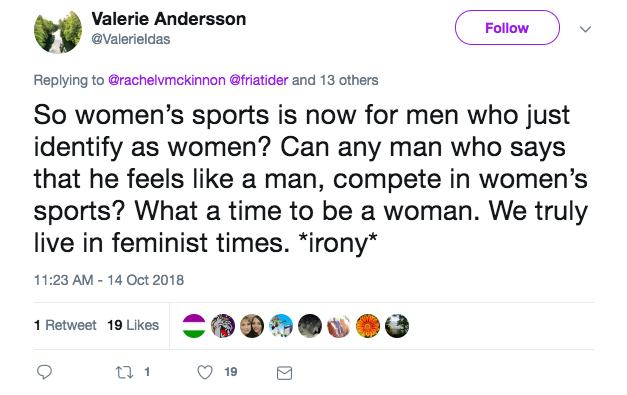627x395 pixels.
Task: View the 19 Likes list
Action: click(x=133, y=325)
